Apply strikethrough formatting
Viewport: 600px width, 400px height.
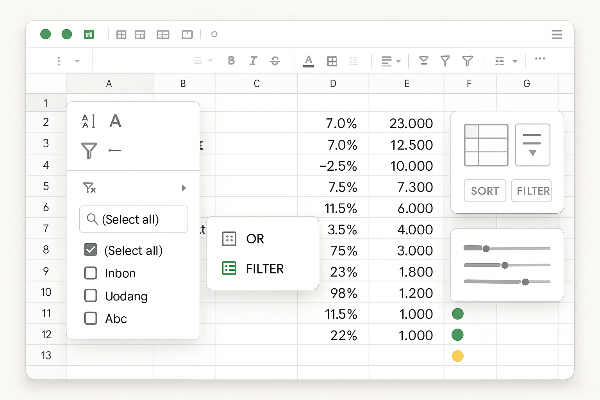(x=275, y=60)
